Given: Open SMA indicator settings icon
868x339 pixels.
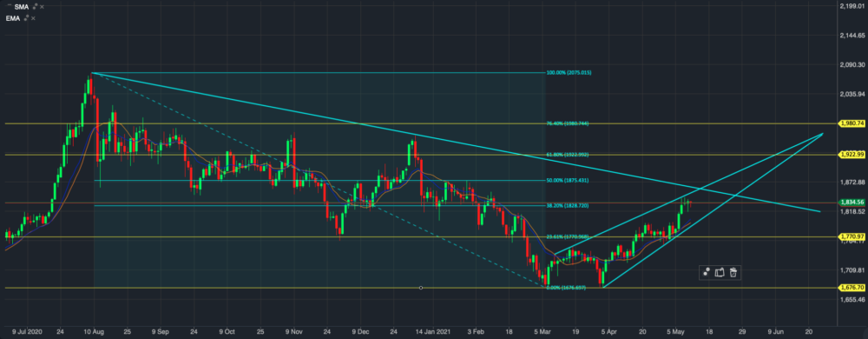Looking at the screenshot, I should (35, 6).
